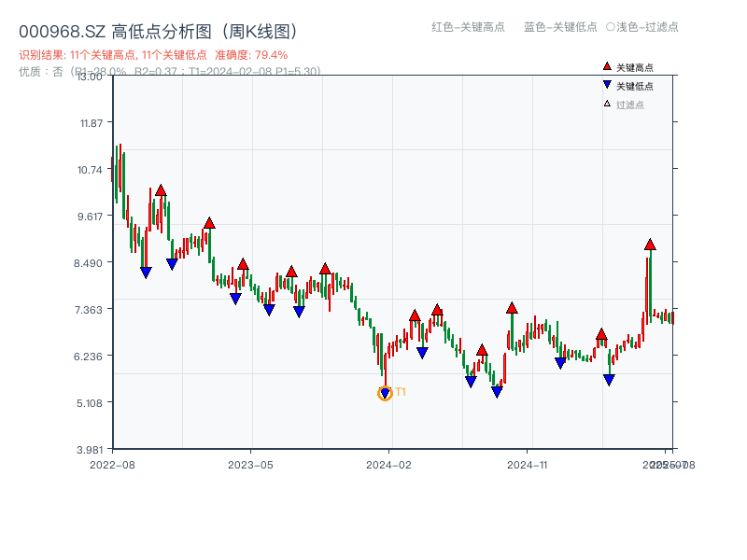This screenshot has height=560, width=747.
Task: Click the orange T1 label
Action: pos(401,392)
